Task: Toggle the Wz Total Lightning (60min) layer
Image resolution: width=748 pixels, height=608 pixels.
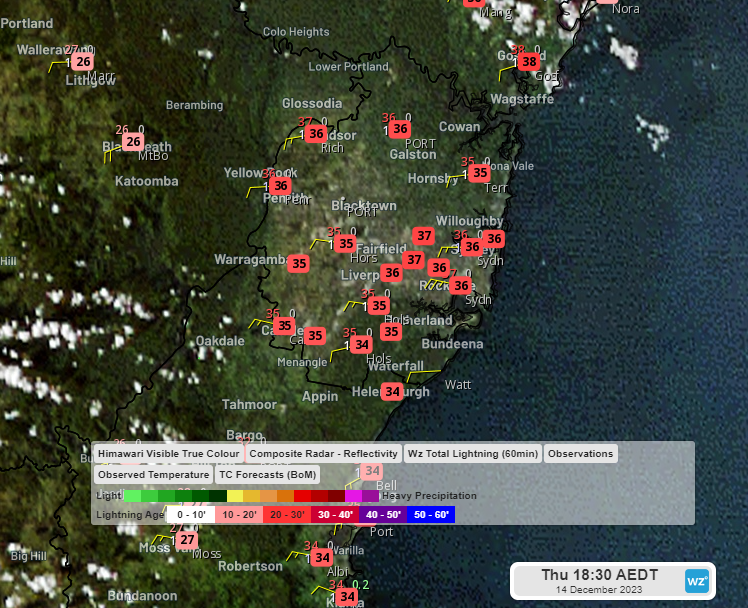Action: click(x=473, y=454)
